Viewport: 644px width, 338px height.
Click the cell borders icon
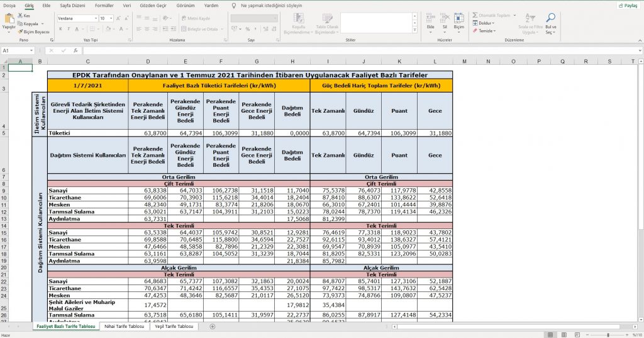[92, 29]
